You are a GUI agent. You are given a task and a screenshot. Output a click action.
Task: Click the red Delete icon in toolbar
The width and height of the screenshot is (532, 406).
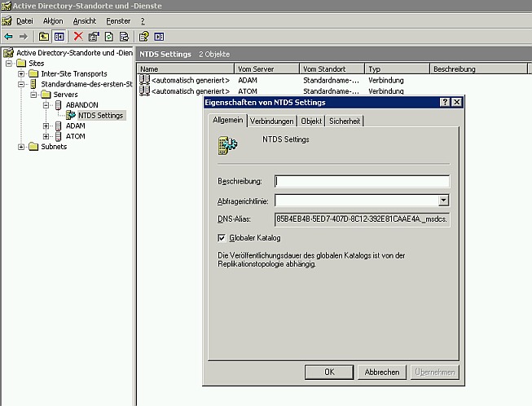78,37
